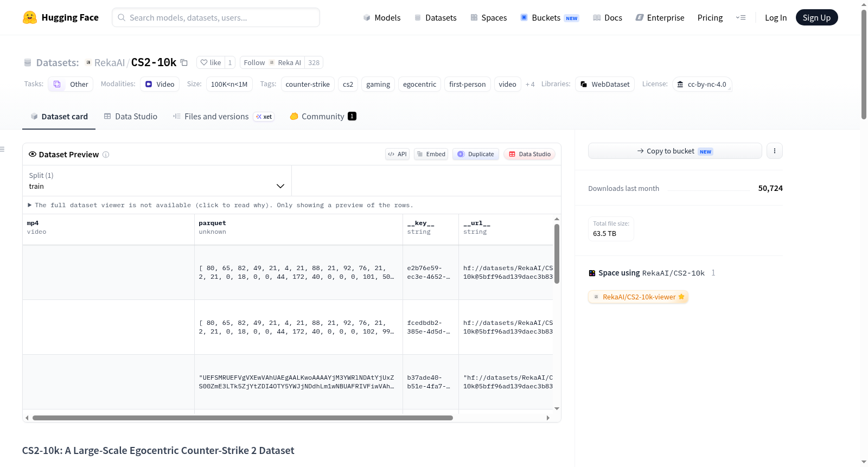Click the egocentric tag
This screenshot has height=467, width=868.
419,84
